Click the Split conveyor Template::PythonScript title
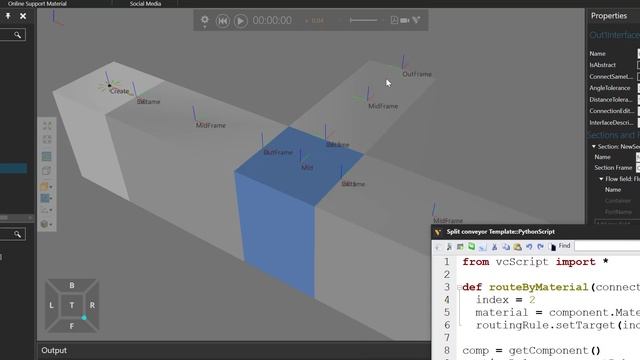Image resolution: width=640 pixels, height=360 pixels. 500,232
